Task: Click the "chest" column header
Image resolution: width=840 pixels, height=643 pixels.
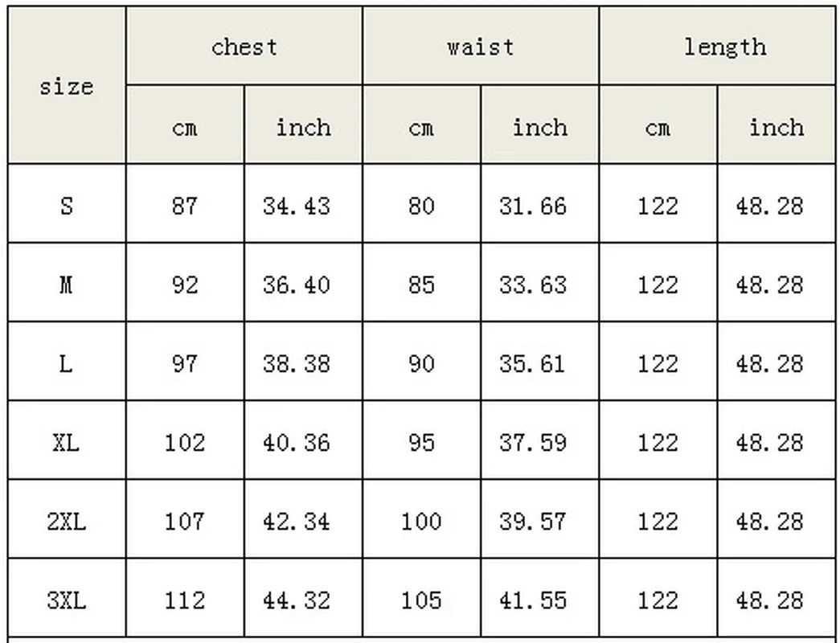Action: 244,47
